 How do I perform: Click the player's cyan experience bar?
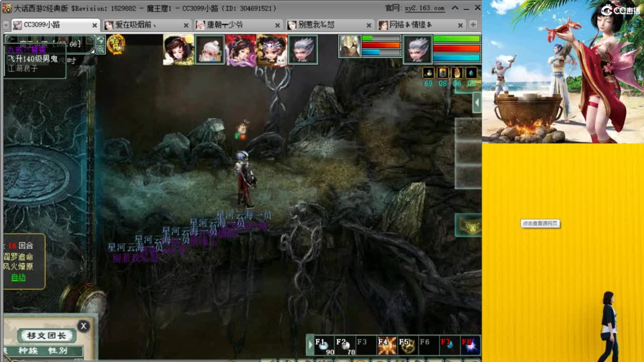point(456,58)
